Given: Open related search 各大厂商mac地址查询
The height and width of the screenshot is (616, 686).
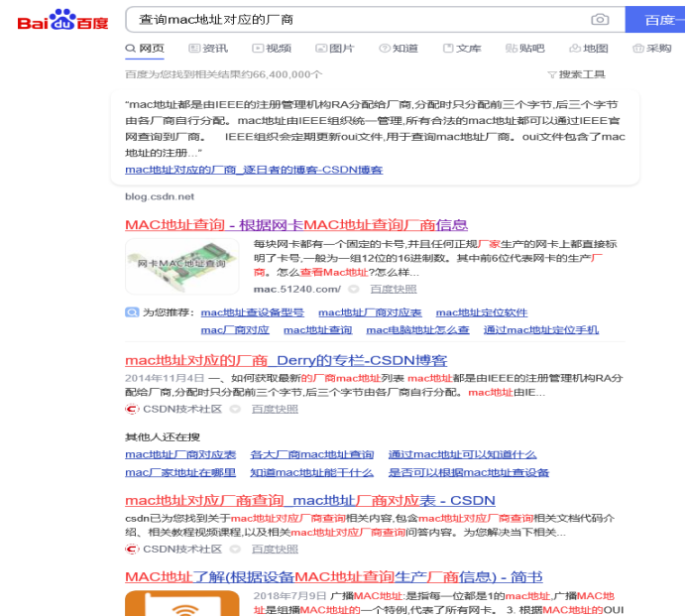Looking at the screenshot, I should 312,454.
